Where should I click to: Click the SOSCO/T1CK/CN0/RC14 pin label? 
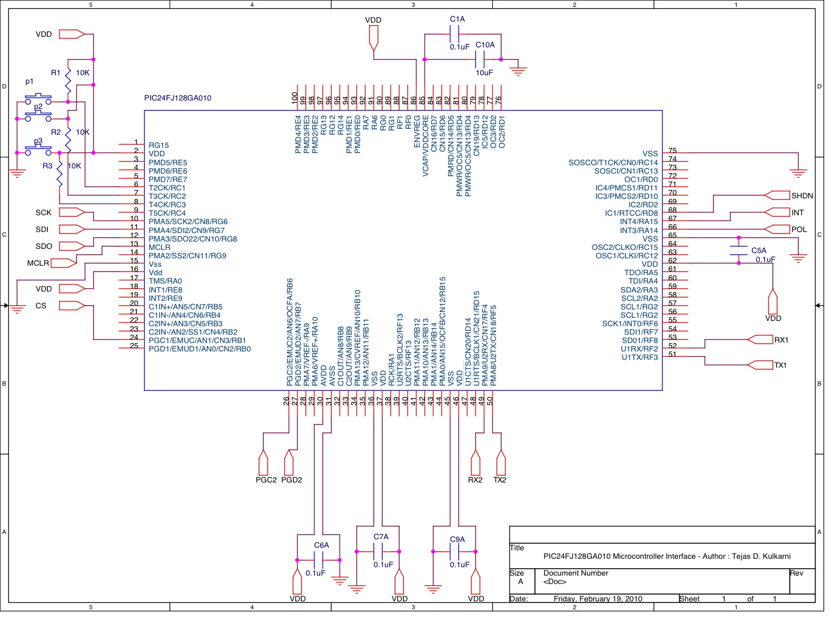point(613,163)
